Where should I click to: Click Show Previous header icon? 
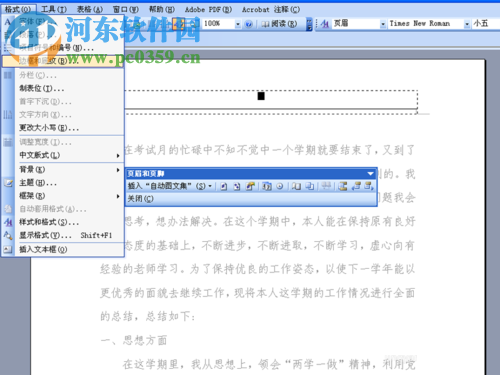point(356,186)
